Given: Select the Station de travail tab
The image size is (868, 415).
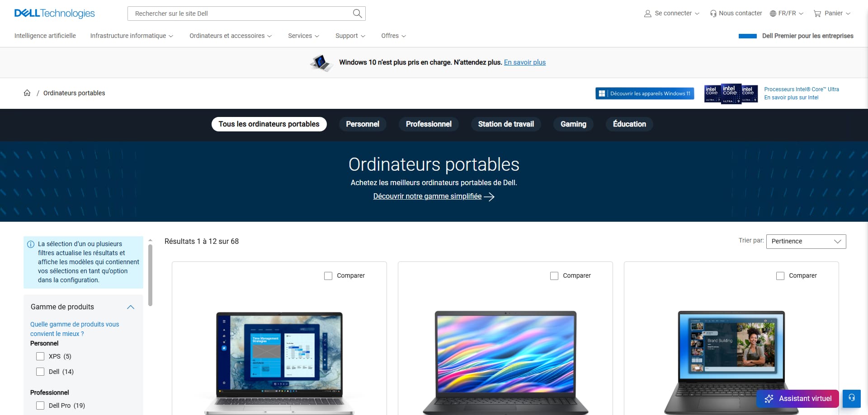Looking at the screenshot, I should 506,124.
